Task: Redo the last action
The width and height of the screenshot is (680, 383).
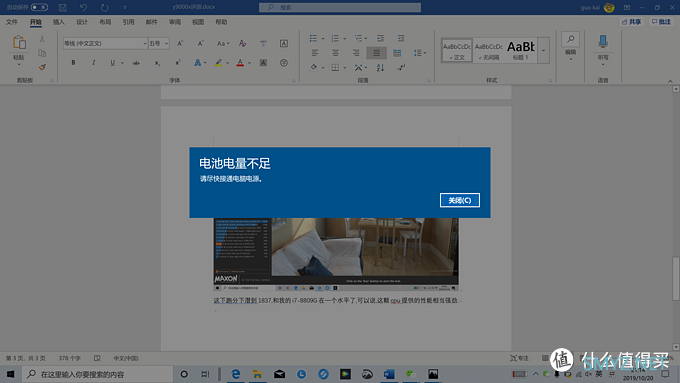Action: [104, 7]
